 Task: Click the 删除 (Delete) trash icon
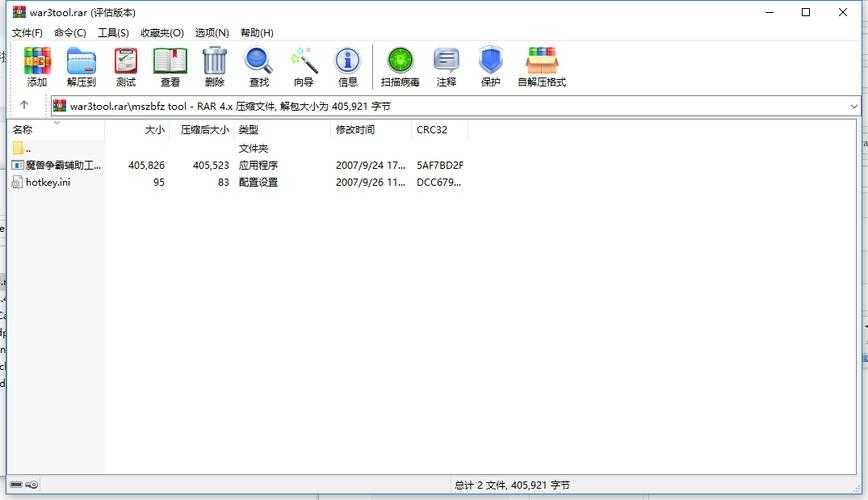[214, 61]
